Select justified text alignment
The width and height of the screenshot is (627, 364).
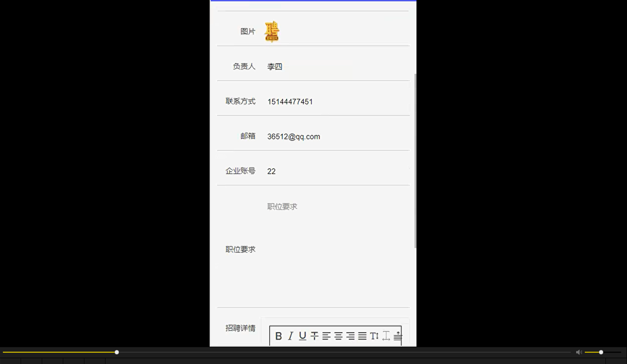[362, 336]
